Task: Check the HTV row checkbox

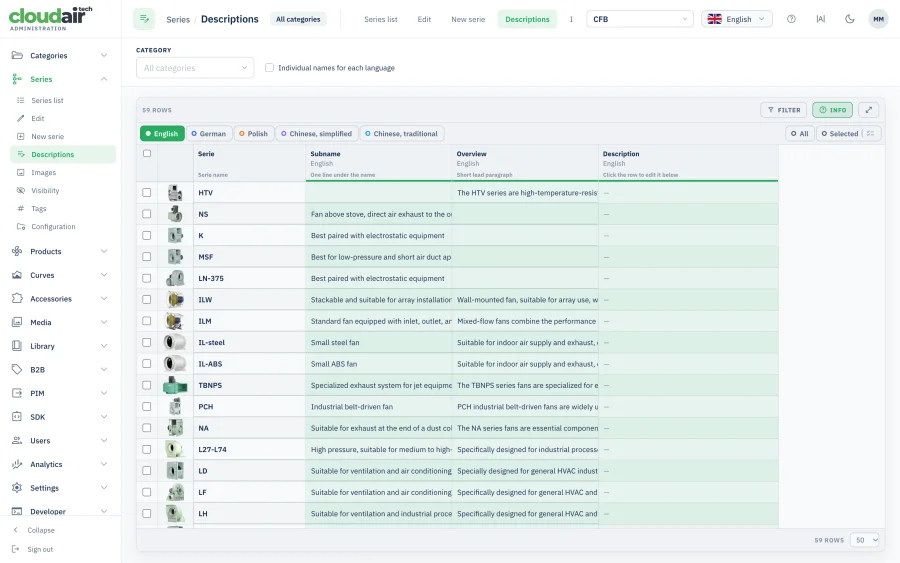Action: tap(147, 192)
